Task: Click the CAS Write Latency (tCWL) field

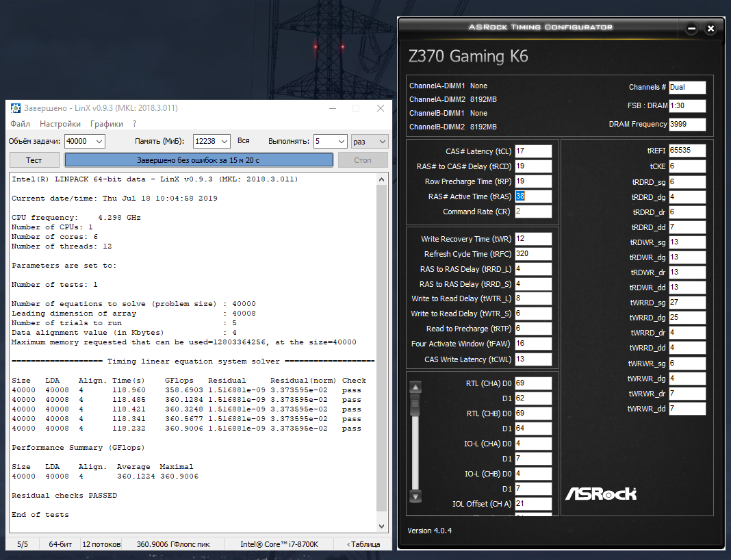Action: [x=533, y=359]
